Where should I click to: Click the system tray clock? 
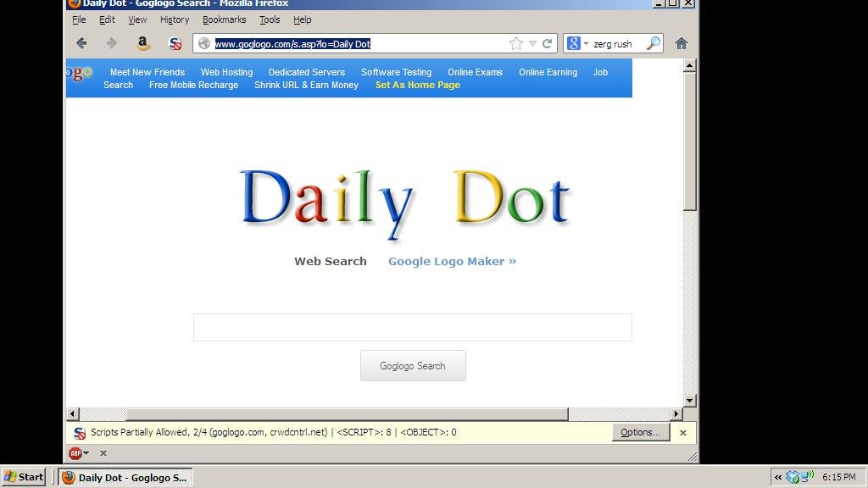click(839, 477)
